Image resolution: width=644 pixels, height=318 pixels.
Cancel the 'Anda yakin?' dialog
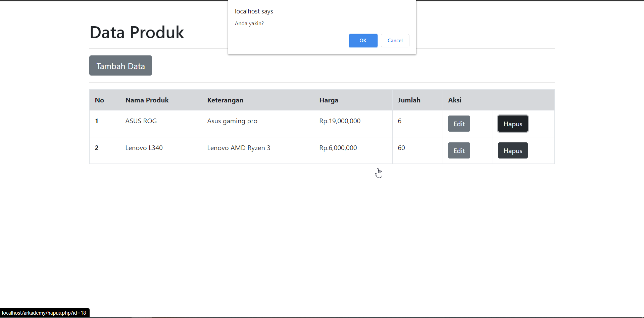[395, 40]
